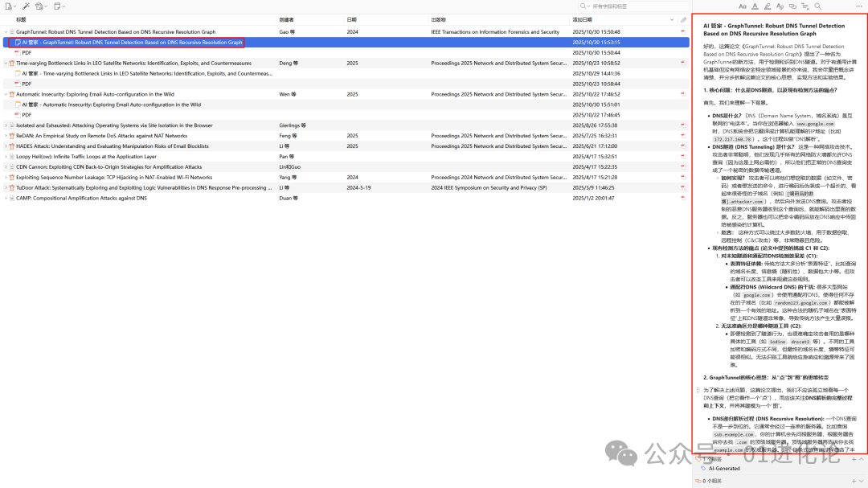
Task: Expand the HADES Attack item
Action: tap(6, 146)
